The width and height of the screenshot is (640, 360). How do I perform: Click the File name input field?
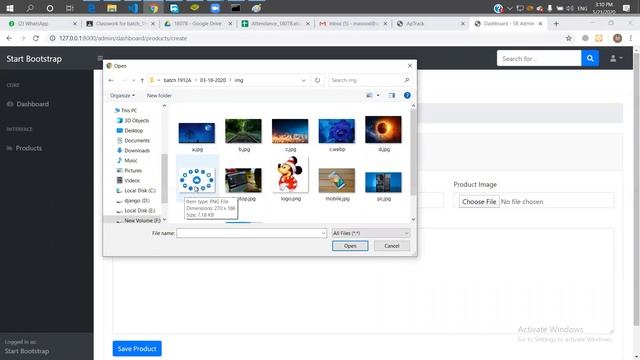pos(249,233)
